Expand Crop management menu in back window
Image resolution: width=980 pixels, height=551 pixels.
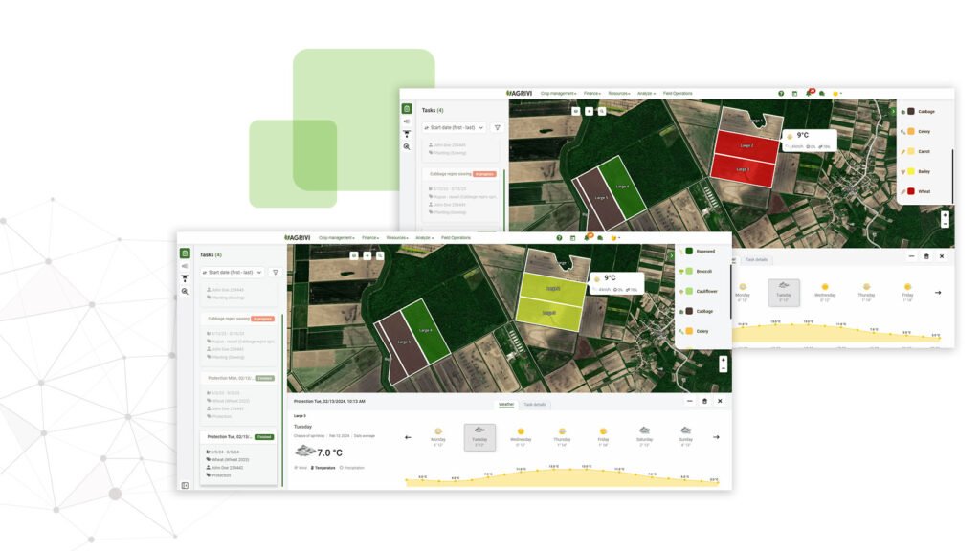click(x=558, y=93)
